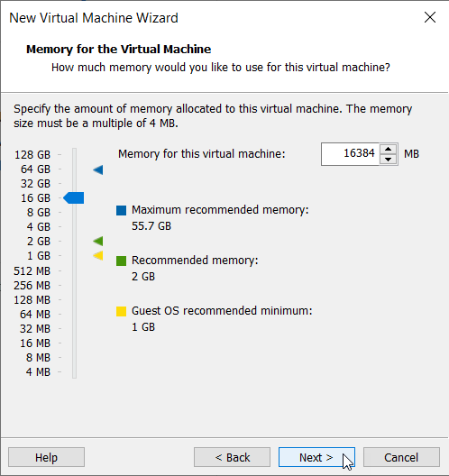
Task: Click the green recommended memory arrow marker
Action: (98, 241)
